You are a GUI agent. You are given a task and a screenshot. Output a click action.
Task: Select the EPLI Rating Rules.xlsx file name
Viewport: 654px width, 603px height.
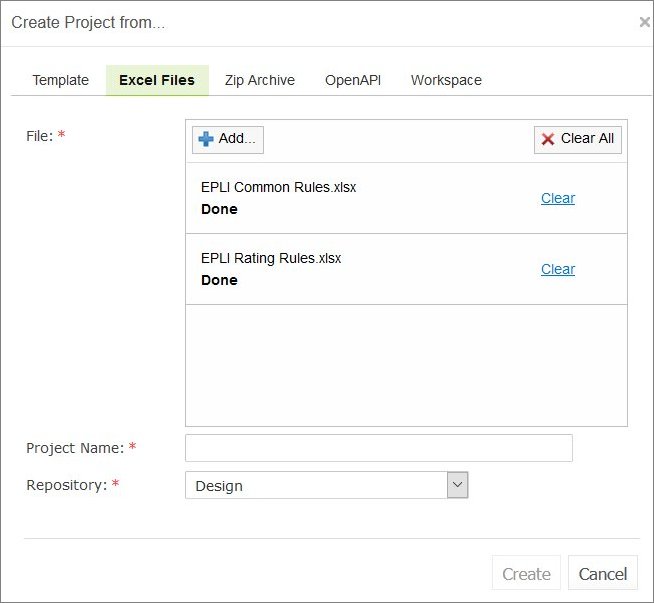click(271, 258)
